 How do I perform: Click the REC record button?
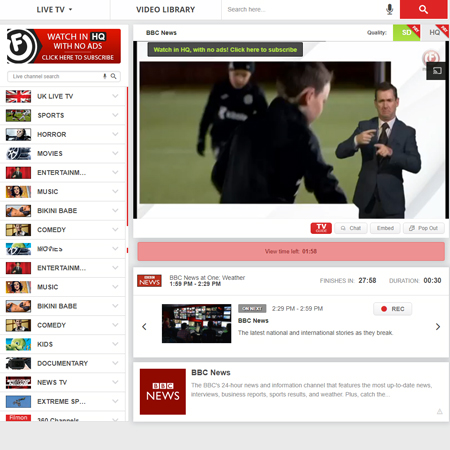(393, 309)
